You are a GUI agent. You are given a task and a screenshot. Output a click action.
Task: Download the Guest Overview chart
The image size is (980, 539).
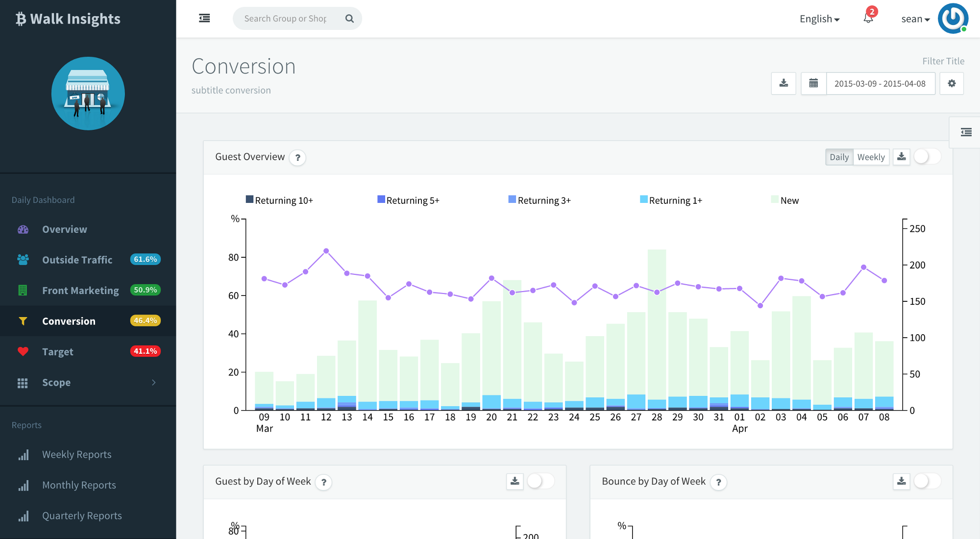(901, 157)
